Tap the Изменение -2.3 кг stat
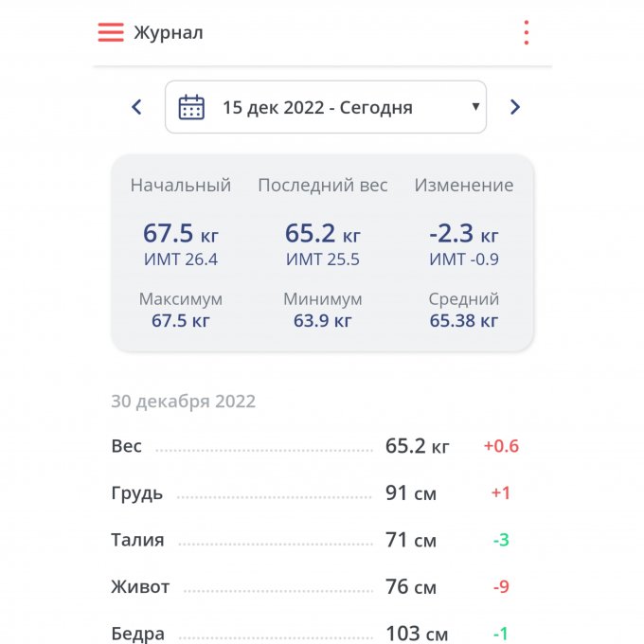 tap(463, 233)
